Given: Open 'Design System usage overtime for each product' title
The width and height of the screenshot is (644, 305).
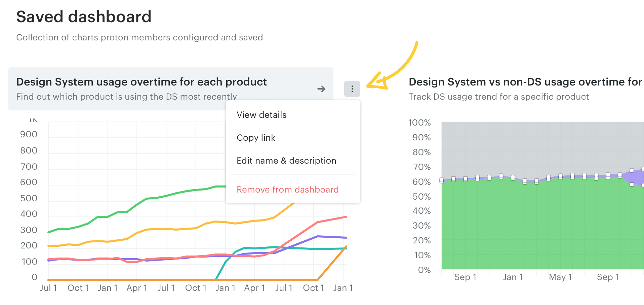Looking at the screenshot, I should 141,82.
